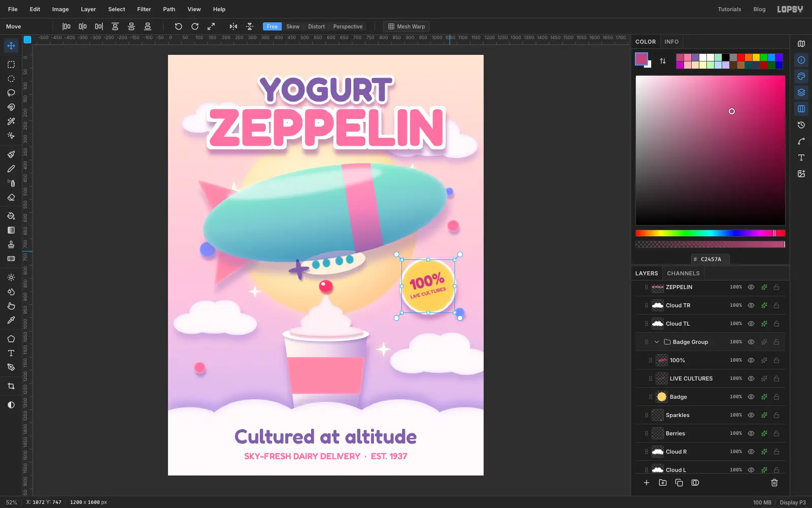Image resolution: width=812 pixels, height=508 pixels.
Task: Click the foreground color swatch
Action: 641,59
